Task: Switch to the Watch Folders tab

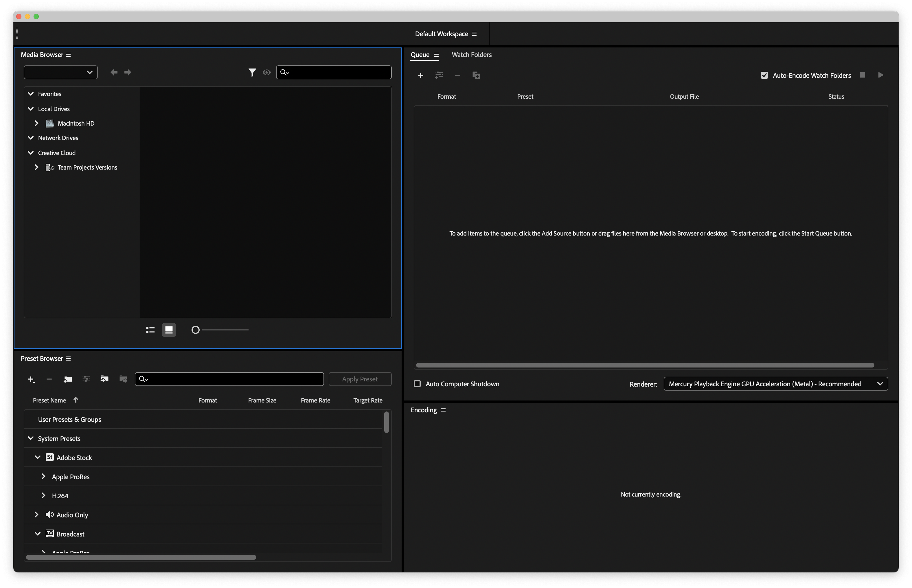Action: [x=471, y=55]
